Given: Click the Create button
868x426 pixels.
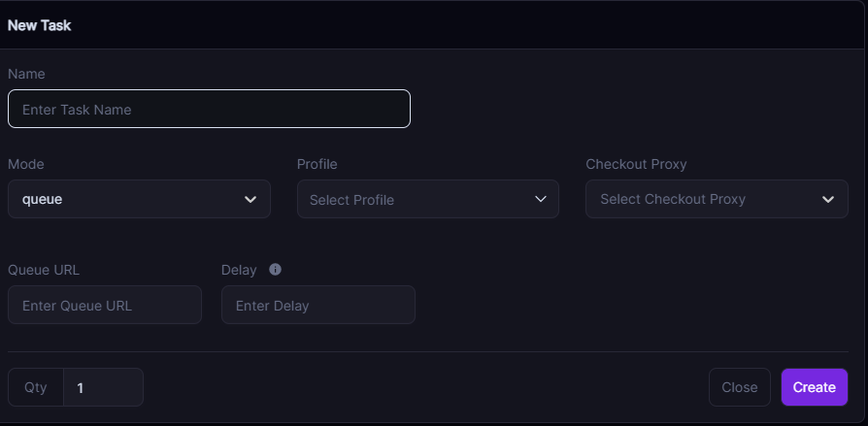Looking at the screenshot, I should coord(815,387).
